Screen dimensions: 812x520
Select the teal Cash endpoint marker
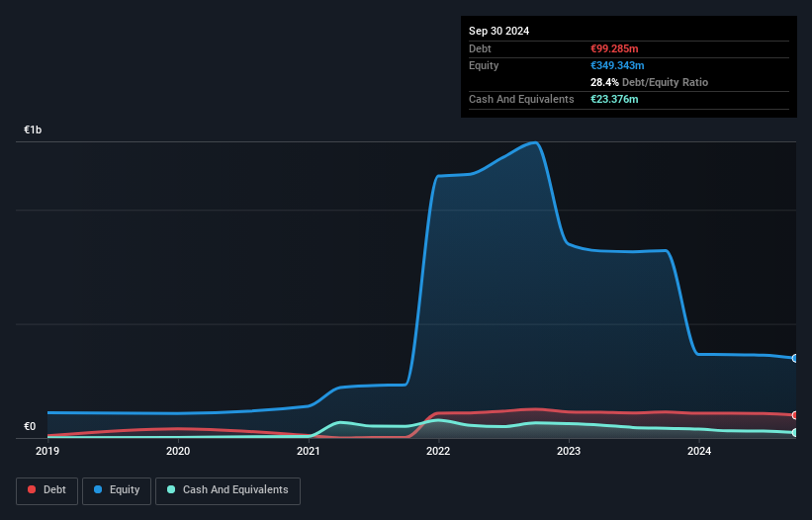pyautogui.click(x=795, y=432)
